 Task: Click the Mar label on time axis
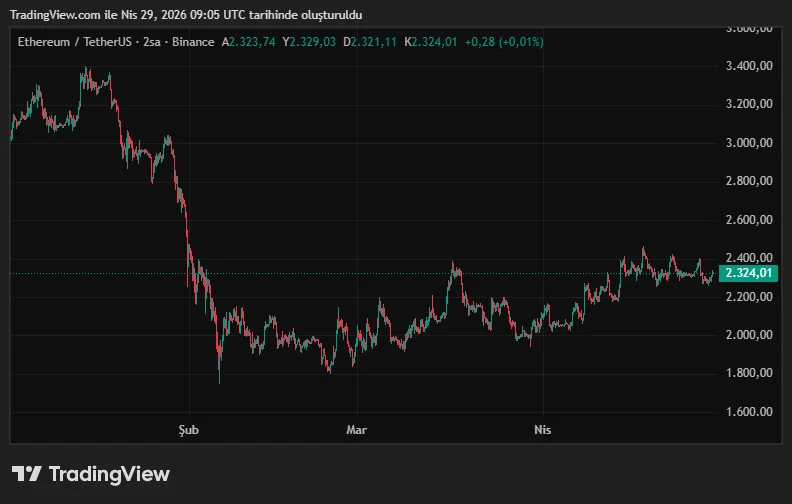click(x=356, y=430)
